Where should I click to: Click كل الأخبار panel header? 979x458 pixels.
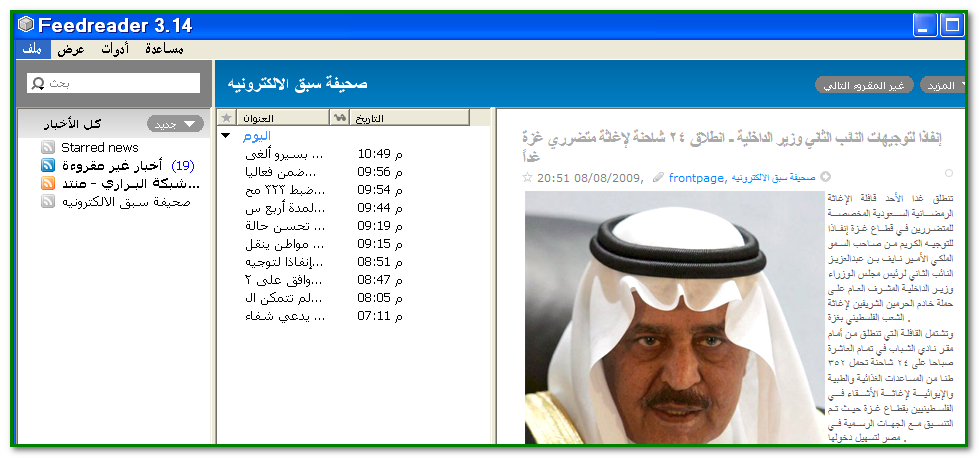72,124
